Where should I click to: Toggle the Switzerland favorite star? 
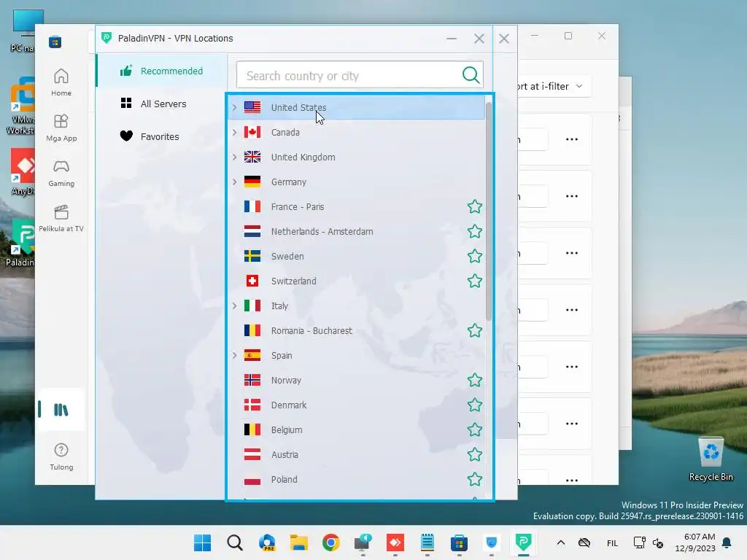[x=474, y=281]
